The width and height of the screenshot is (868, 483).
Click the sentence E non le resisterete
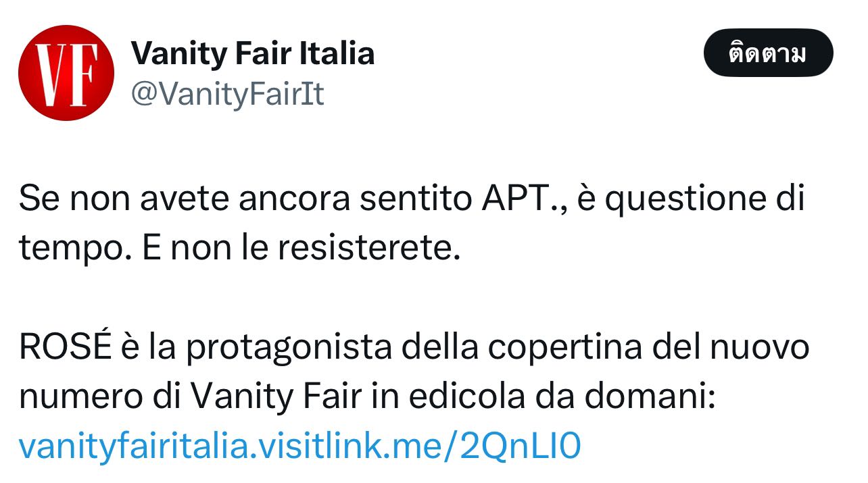point(302,249)
